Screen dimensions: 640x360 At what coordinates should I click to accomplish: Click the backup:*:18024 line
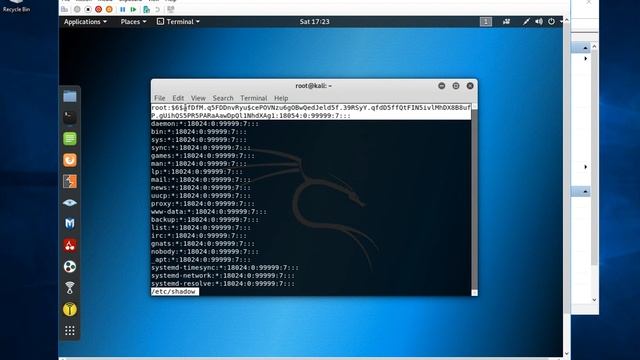(x=204, y=220)
